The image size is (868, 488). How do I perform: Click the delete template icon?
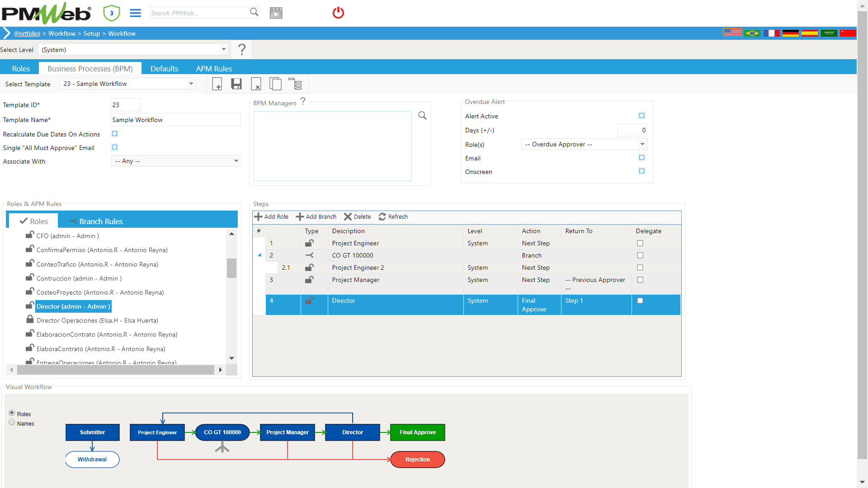256,84
